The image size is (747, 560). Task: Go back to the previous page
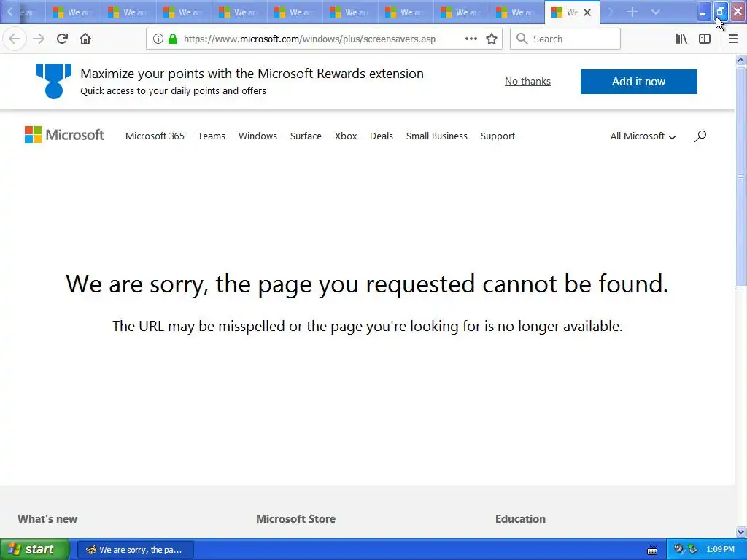pyautogui.click(x=15, y=39)
